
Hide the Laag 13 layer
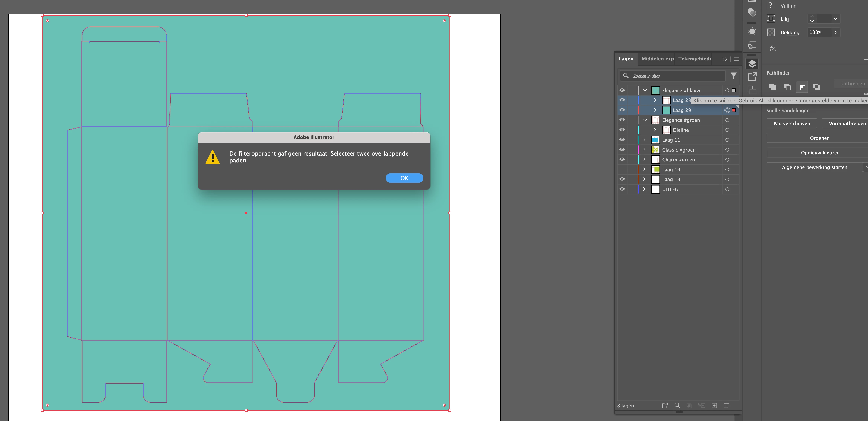tap(622, 179)
